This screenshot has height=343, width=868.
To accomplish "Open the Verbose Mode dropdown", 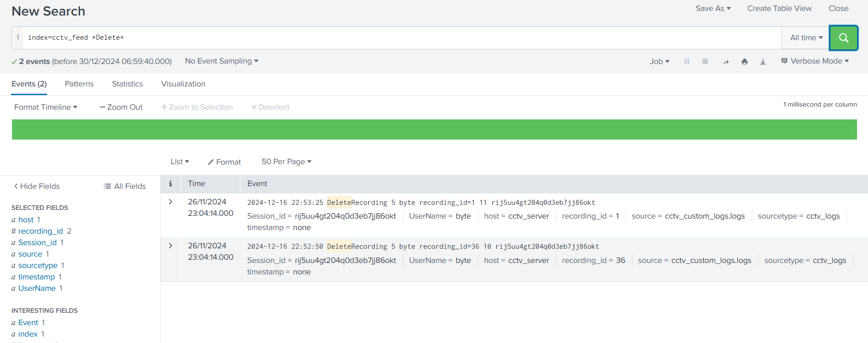I will [x=815, y=61].
